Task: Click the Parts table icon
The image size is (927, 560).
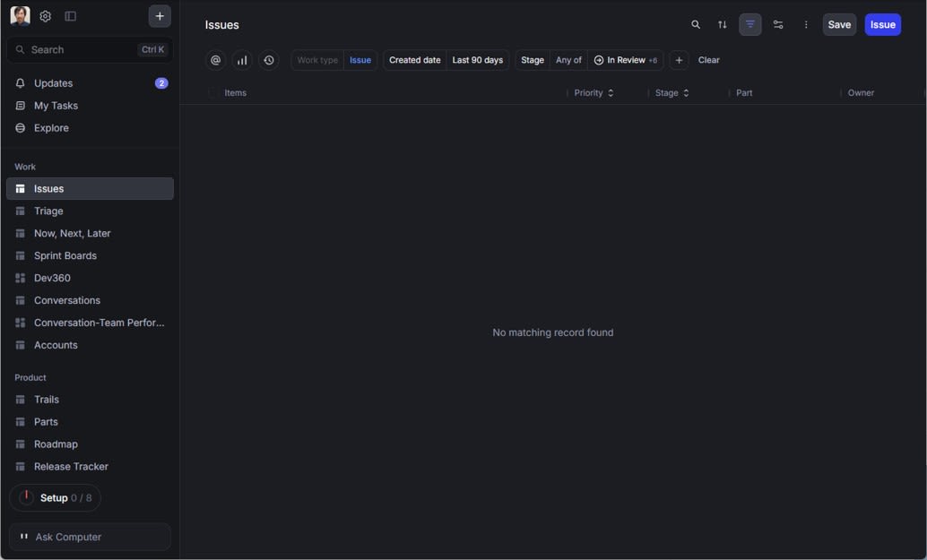Action: point(20,422)
